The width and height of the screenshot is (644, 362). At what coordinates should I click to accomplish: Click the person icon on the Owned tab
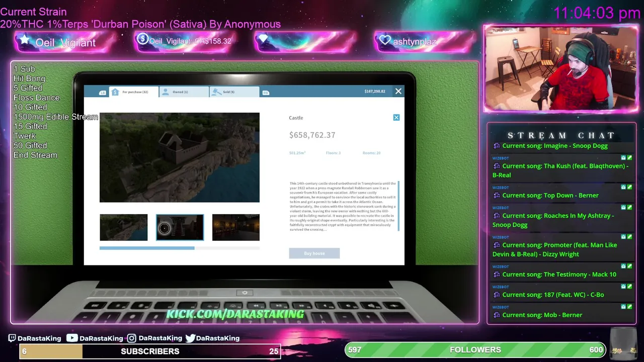click(x=166, y=92)
